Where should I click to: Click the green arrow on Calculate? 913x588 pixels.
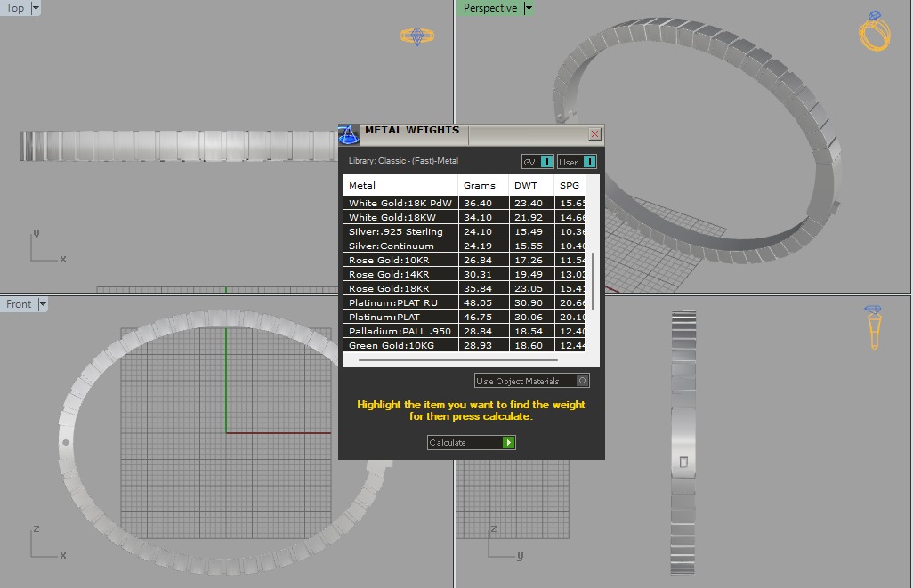coord(508,442)
